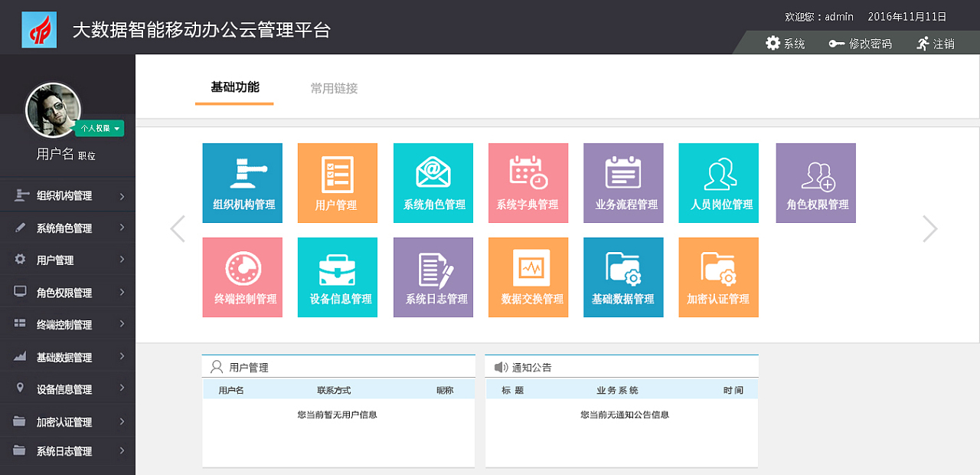The width and height of the screenshot is (980, 475).
Task: Switch to the 常用链接 tab
Action: point(333,87)
